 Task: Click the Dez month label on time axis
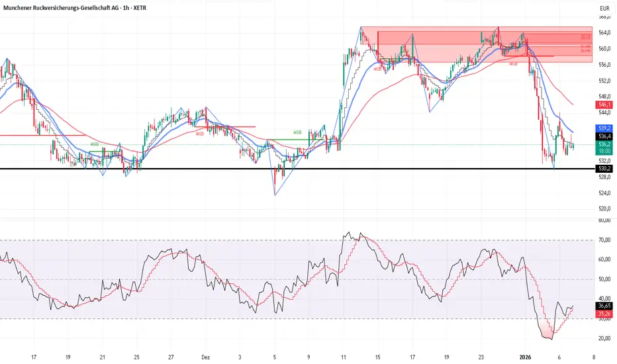click(x=205, y=357)
